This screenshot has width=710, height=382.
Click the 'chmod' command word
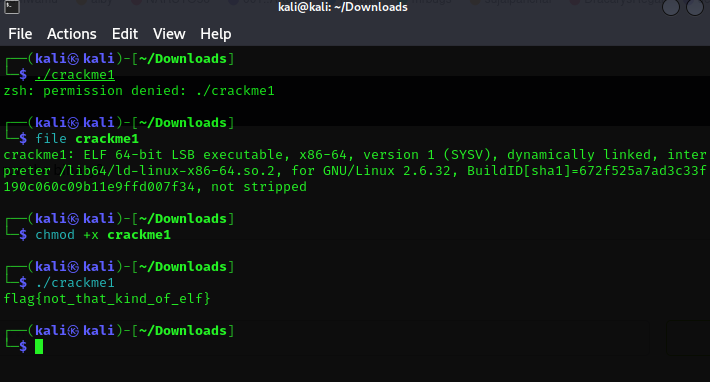[x=55, y=234]
